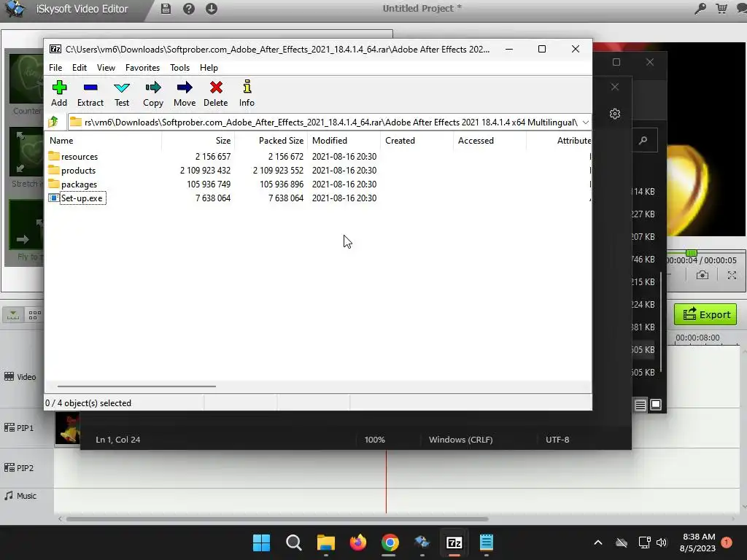Switch to list view in background window
Viewport: 747px width, 560px height.
[x=640, y=405]
